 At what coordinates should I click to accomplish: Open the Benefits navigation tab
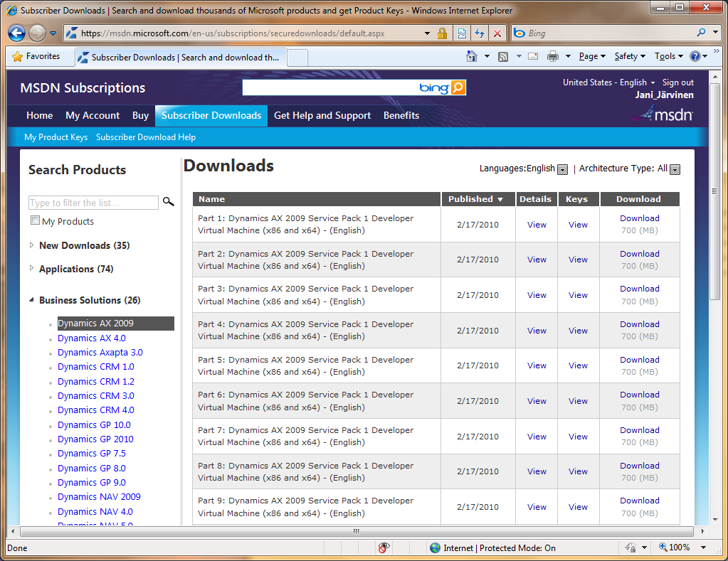click(401, 115)
